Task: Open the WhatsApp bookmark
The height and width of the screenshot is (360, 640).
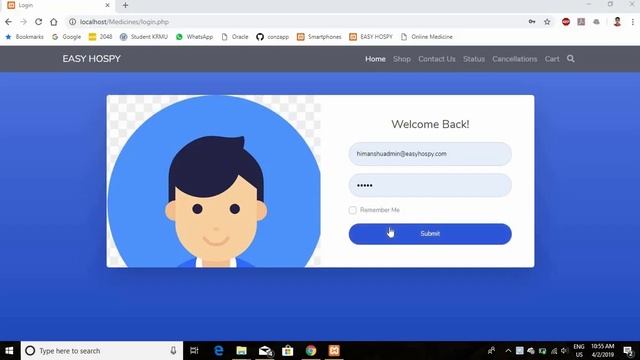Action: (x=194, y=37)
